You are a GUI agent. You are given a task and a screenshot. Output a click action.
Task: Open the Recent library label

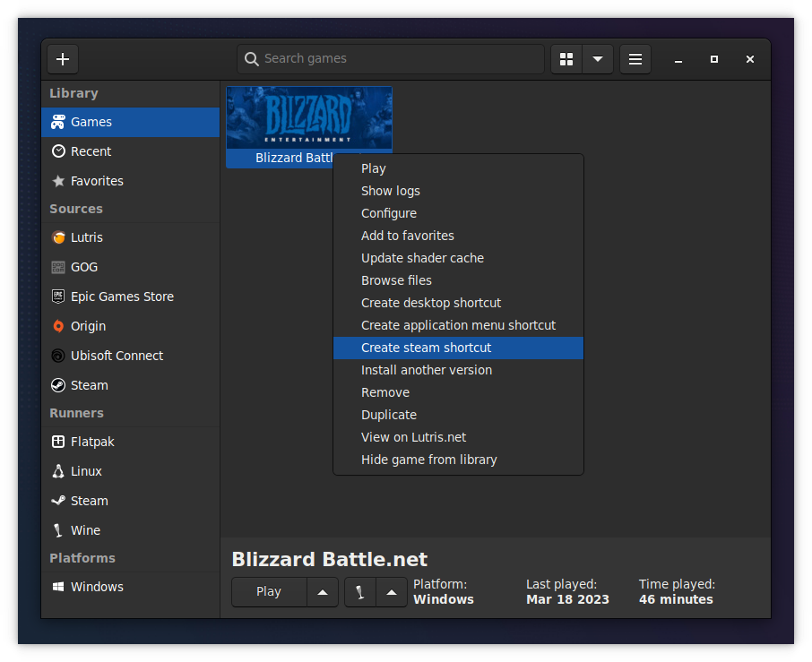coord(91,151)
